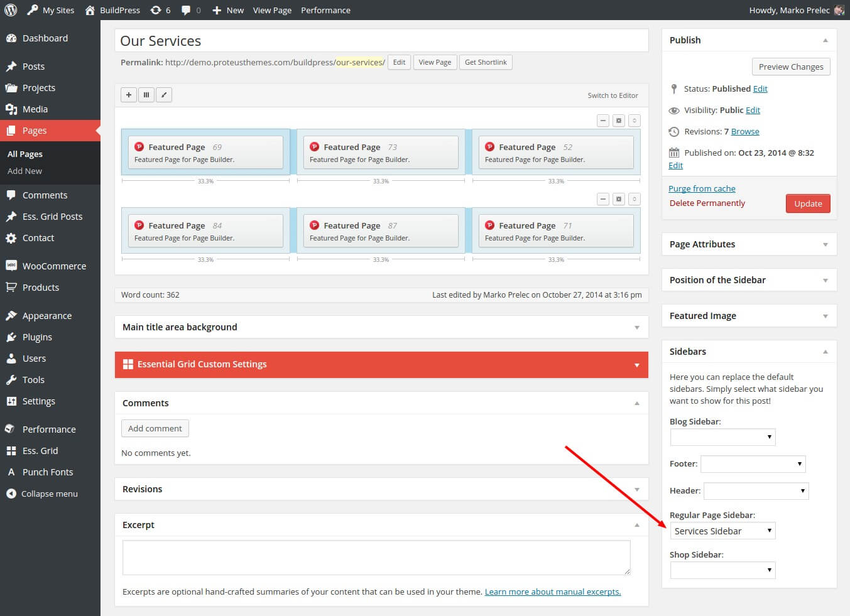Viewport: 850px width, 616px height.
Task: Open second row's settings gear
Action: tap(619, 199)
